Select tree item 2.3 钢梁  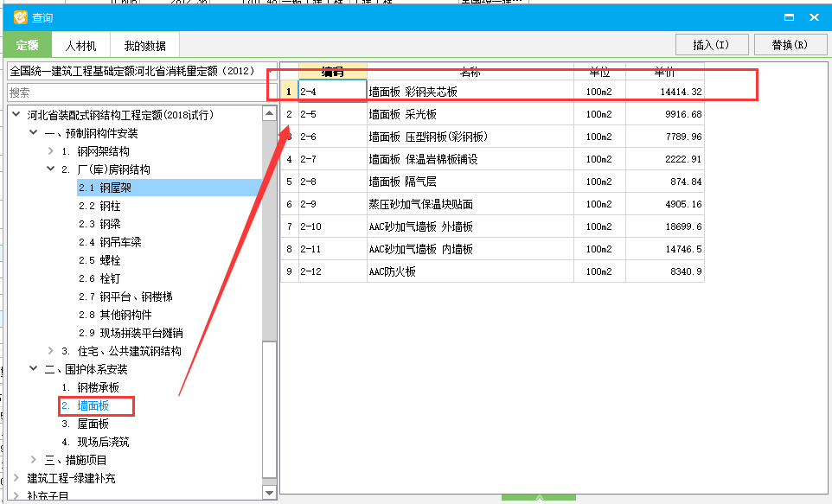[x=99, y=224]
